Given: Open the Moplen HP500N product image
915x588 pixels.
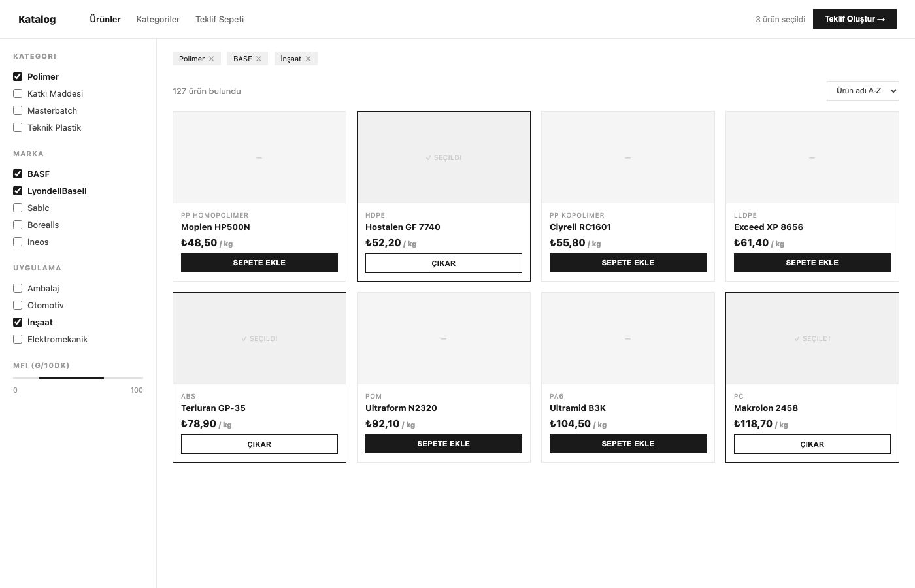Looking at the screenshot, I should tap(259, 157).
